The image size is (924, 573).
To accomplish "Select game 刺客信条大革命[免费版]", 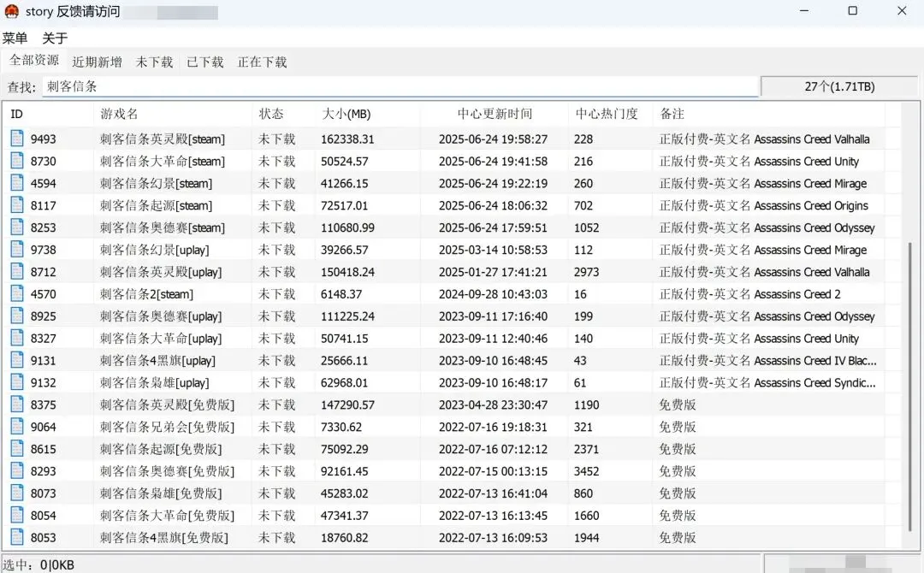I will coord(167,516).
